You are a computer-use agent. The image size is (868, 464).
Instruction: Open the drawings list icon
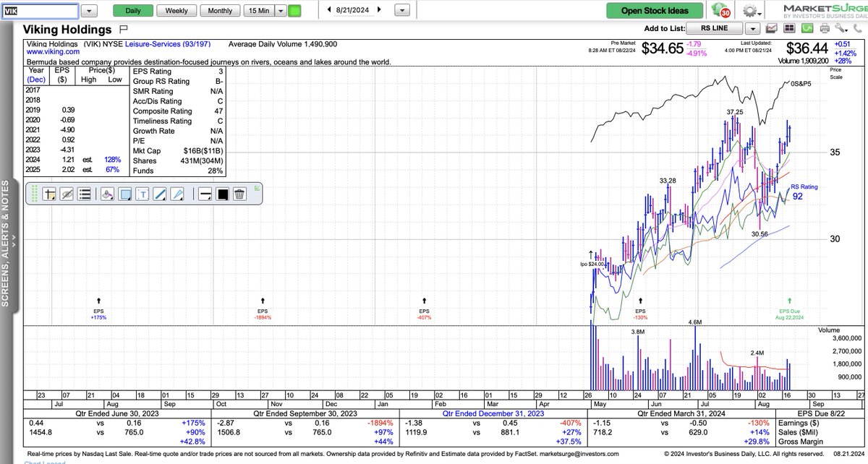tap(84, 194)
